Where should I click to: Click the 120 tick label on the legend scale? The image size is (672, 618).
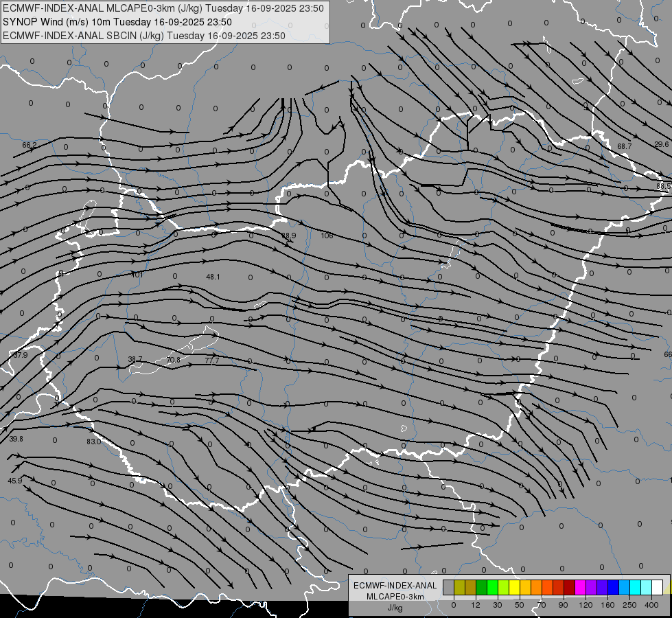tap(586, 605)
